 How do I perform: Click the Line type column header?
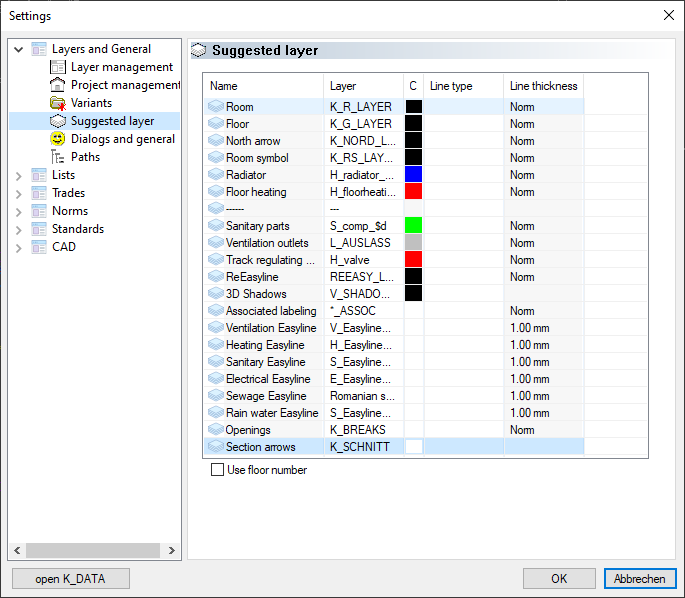pyautogui.click(x=464, y=86)
